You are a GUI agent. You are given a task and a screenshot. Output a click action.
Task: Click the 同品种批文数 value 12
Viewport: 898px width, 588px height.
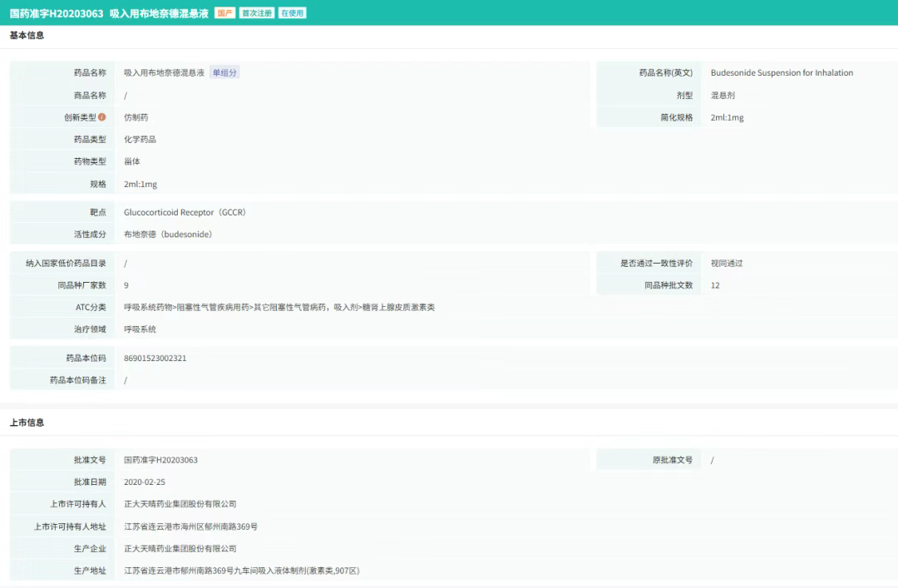[x=715, y=285]
